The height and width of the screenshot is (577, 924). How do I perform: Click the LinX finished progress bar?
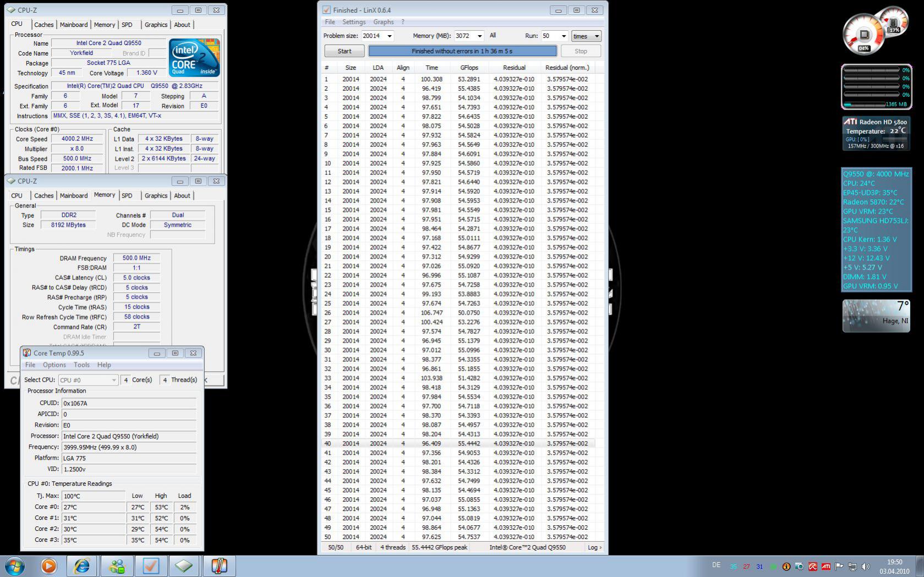[462, 51]
